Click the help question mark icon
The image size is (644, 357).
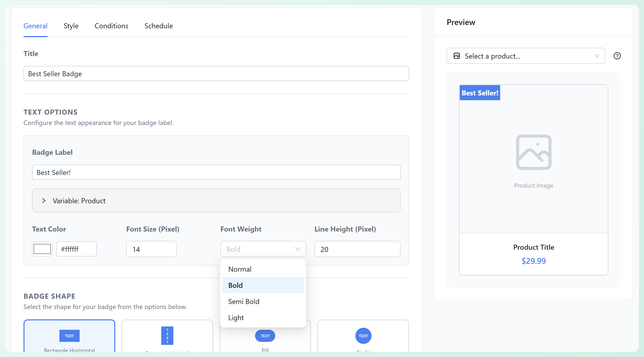[x=617, y=56]
